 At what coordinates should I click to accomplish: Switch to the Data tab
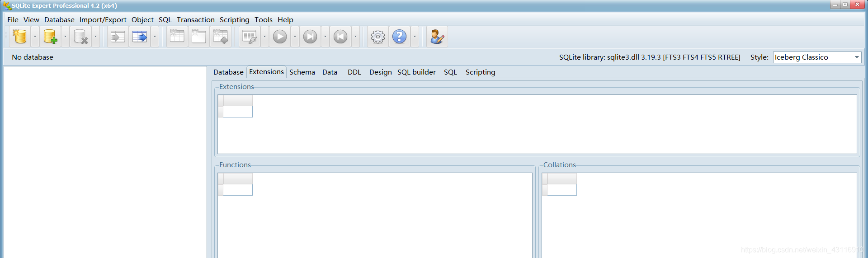click(x=330, y=72)
